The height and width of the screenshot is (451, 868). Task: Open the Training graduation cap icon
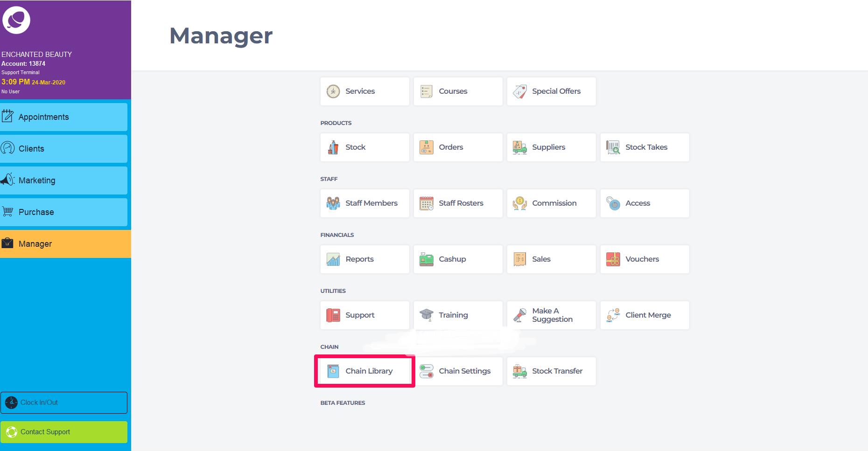[427, 315]
